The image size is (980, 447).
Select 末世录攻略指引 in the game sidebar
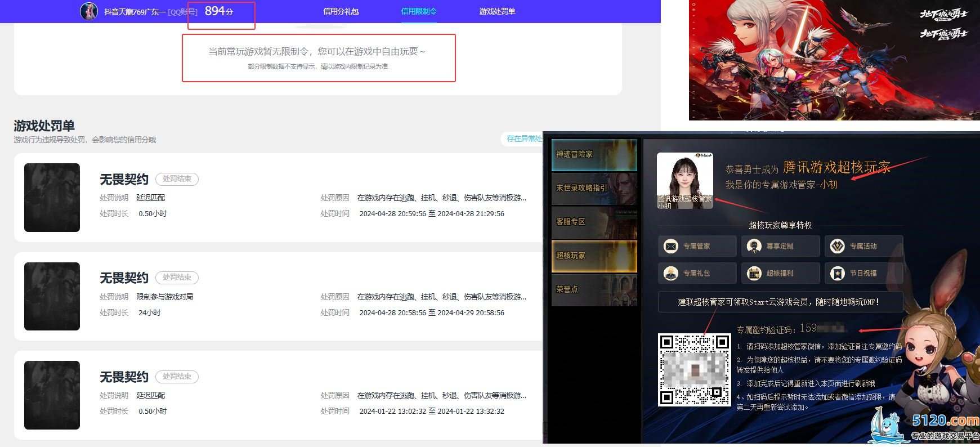click(594, 189)
